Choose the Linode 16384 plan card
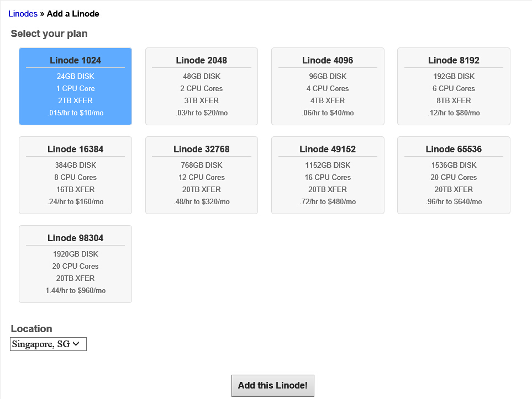 pos(75,175)
